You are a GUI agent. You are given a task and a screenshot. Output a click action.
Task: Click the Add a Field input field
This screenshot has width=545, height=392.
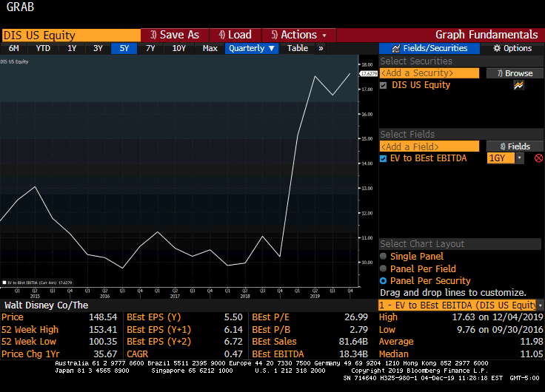click(429, 146)
